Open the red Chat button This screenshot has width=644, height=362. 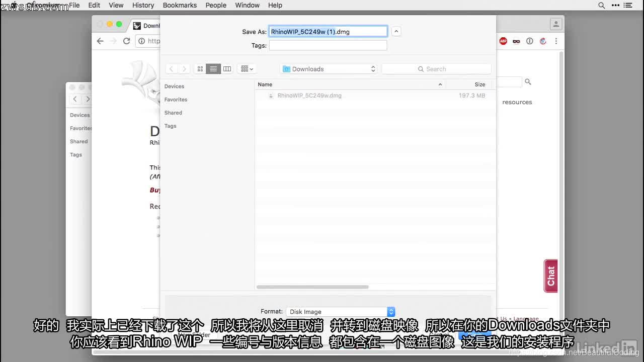tap(551, 276)
